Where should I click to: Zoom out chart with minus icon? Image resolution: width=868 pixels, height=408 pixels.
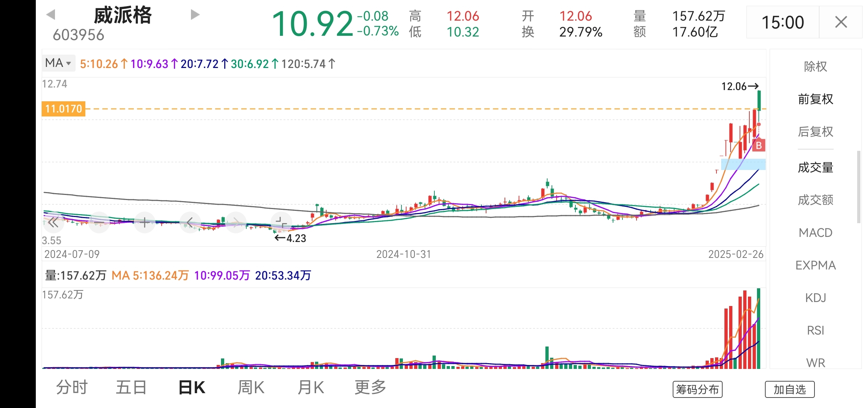(99, 222)
